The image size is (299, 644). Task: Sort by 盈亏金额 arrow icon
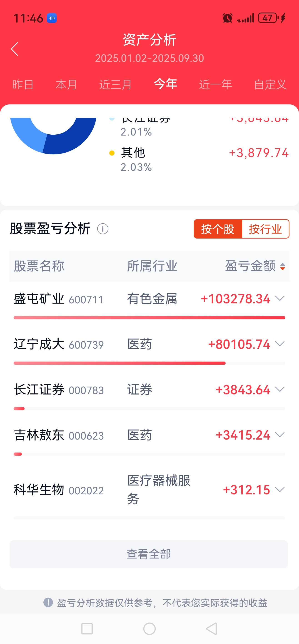pos(282,267)
